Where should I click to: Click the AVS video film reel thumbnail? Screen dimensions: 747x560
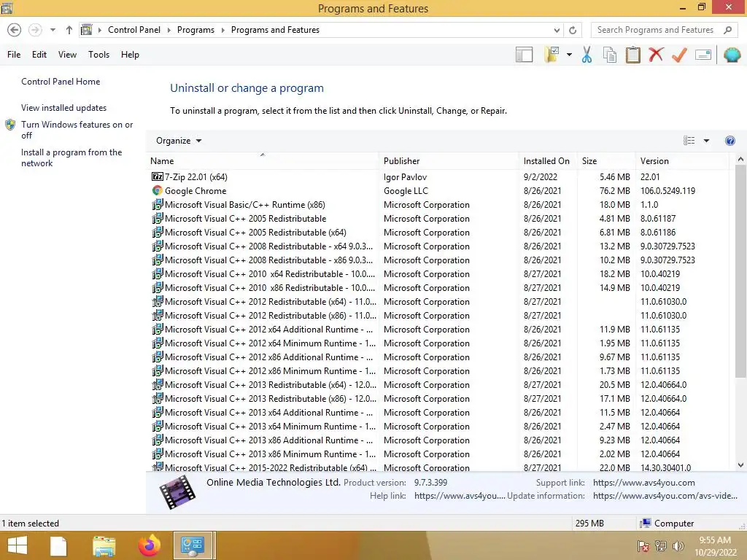pyautogui.click(x=178, y=492)
